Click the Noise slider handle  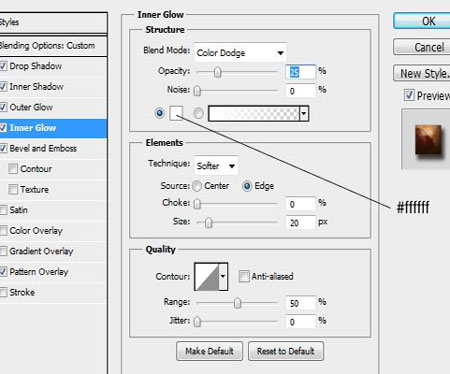point(197,91)
